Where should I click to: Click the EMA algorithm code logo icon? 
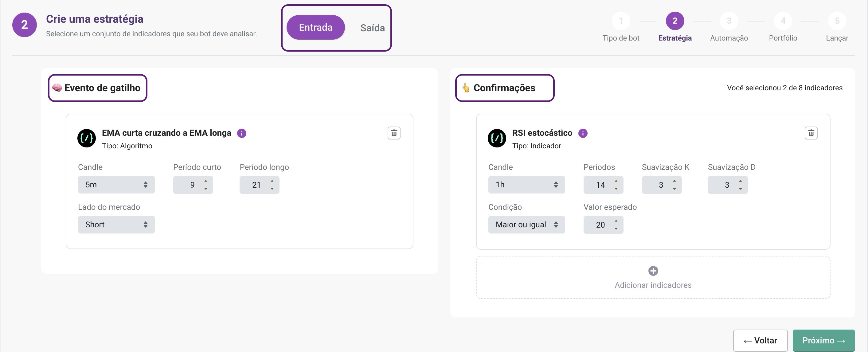coord(87,138)
